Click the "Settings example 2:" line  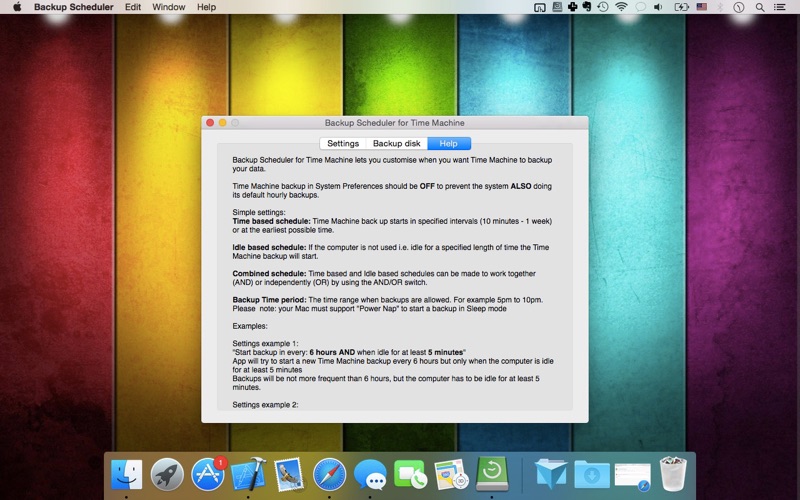tap(265, 405)
